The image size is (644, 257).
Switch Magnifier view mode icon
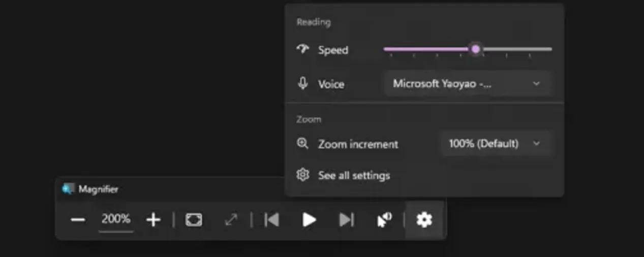pos(194,220)
